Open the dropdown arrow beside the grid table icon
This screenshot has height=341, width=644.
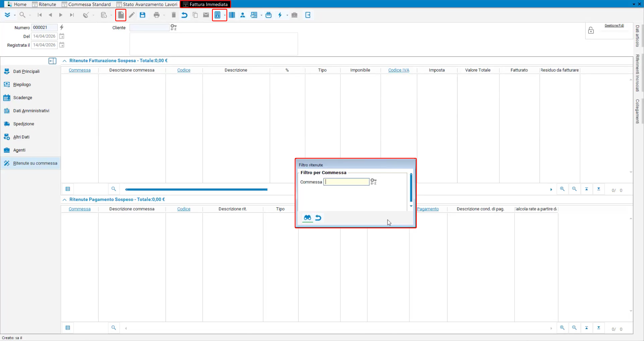261,15
